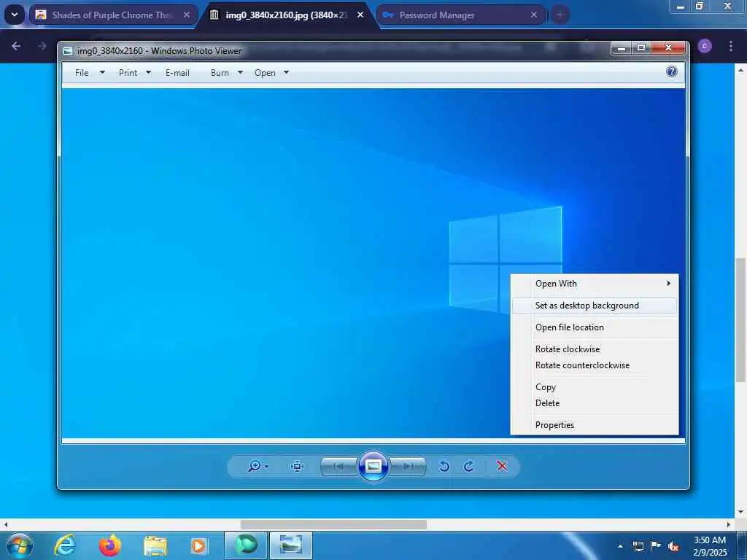This screenshot has height=560, width=747.
Task: Click the muted volume tray icon
Action: coord(673,546)
